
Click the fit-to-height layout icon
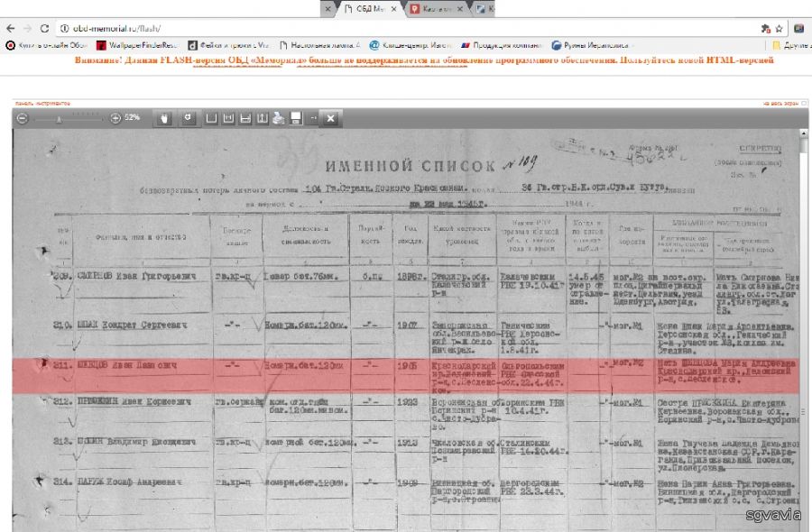(263, 118)
